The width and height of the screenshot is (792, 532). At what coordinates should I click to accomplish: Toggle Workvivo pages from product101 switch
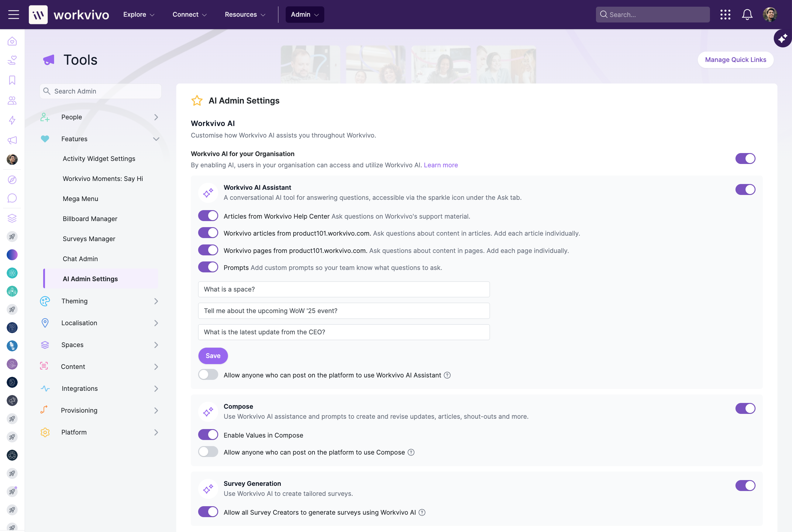(208, 250)
